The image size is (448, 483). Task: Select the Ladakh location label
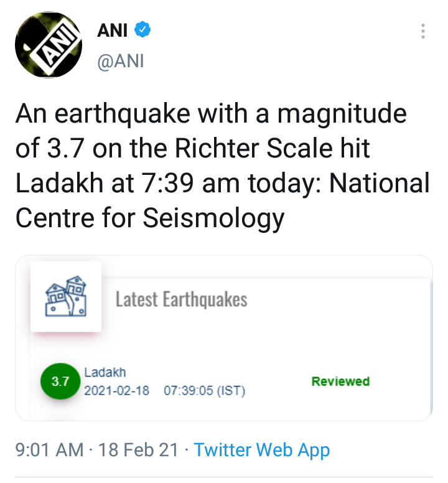105,372
